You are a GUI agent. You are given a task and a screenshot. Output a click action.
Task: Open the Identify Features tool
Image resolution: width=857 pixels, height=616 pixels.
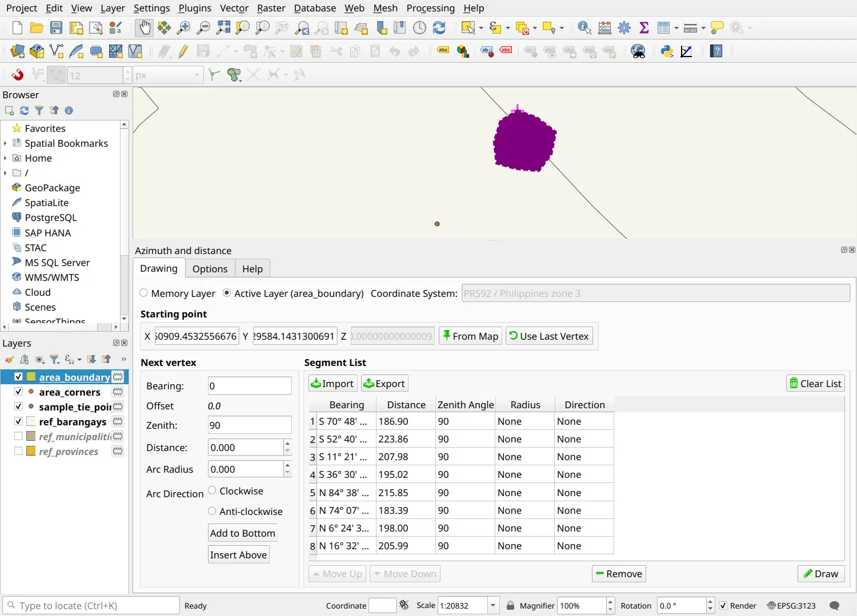coord(584,28)
